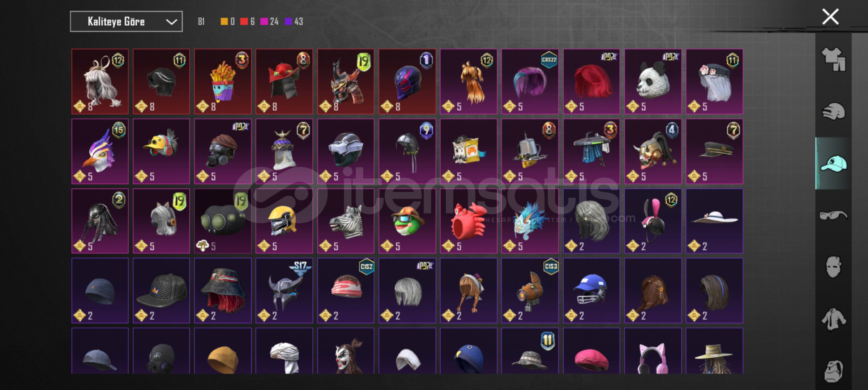Pick the S17 horned helmet item
868x390 pixels.
coord(284,290)
